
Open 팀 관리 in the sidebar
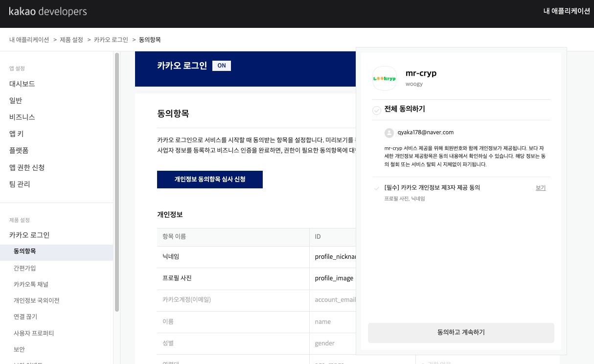(20, 184)
